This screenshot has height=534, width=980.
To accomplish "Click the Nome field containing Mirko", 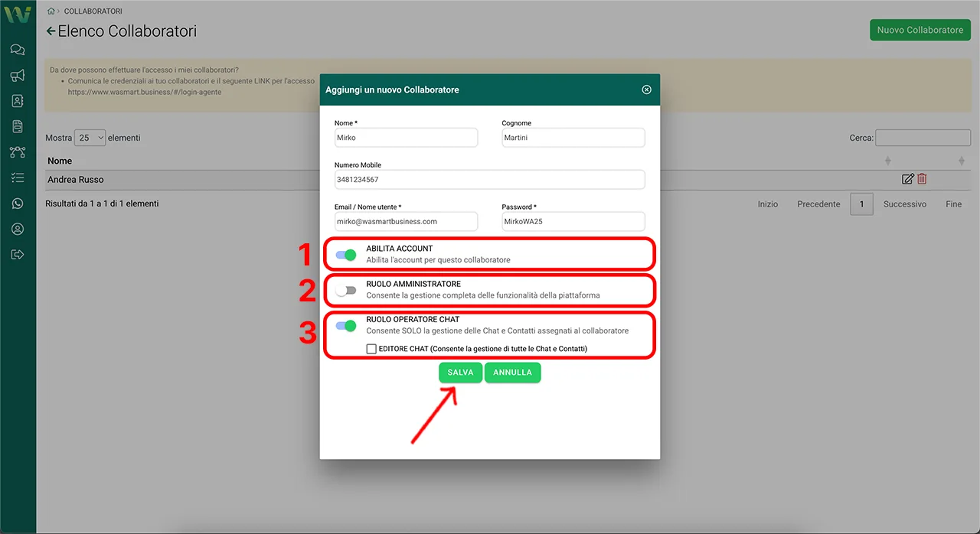I will pos(407,138).
